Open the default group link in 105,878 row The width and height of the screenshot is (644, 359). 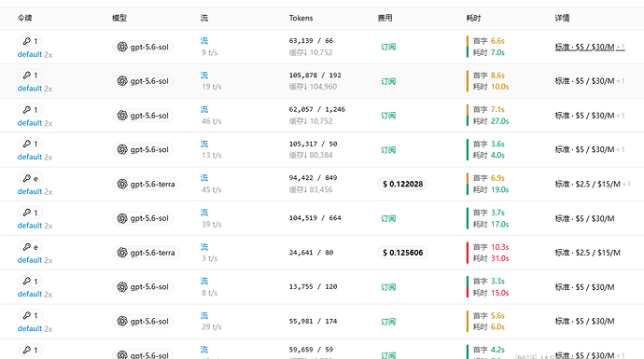point(30,89)
